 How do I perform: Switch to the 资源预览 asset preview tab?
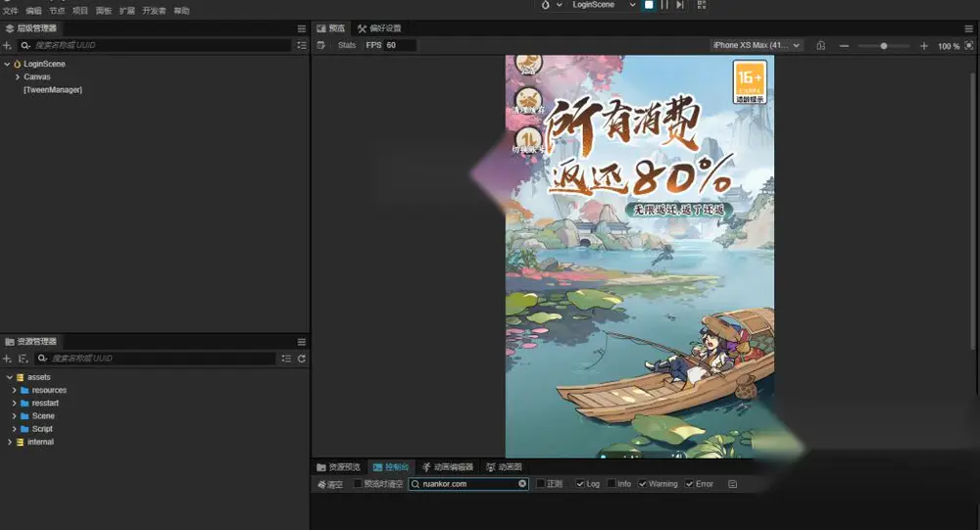click(x=338, y=467)
